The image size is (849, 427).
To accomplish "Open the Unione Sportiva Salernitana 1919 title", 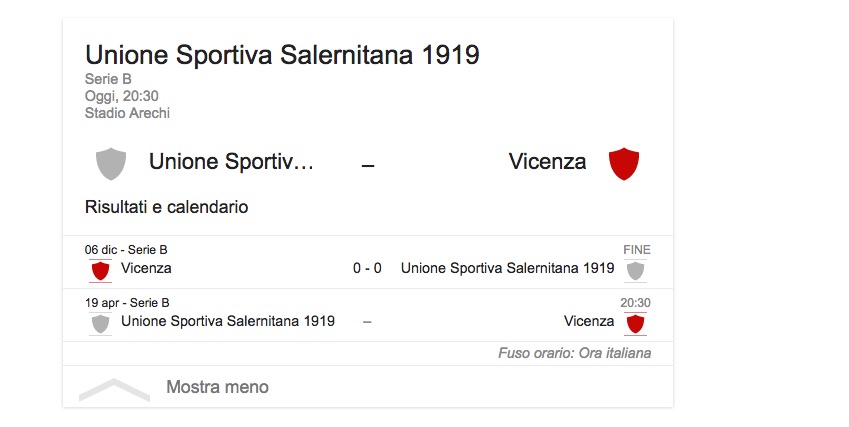I will click(282, 55).
